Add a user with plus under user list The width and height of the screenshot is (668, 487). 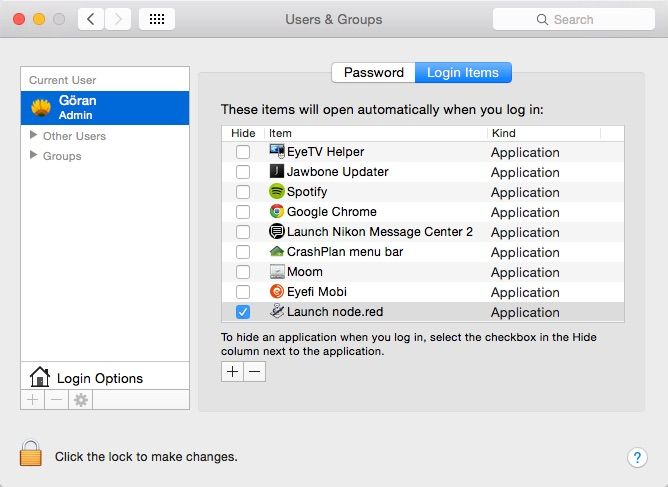[32, 400]
